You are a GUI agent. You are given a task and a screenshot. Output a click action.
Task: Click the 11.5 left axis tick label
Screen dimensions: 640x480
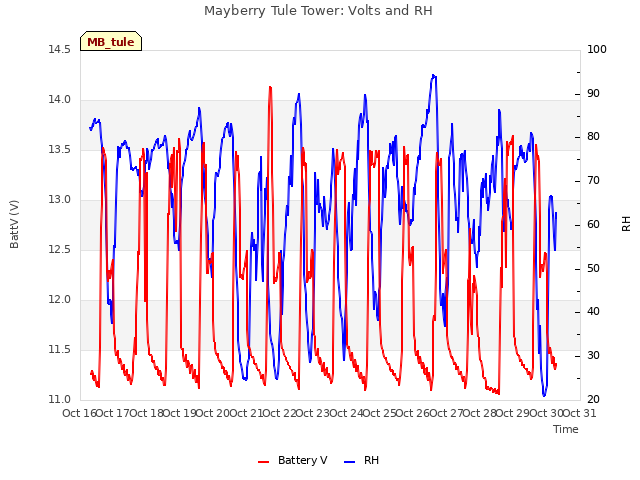pyautogui.click(x=59, y=349)
